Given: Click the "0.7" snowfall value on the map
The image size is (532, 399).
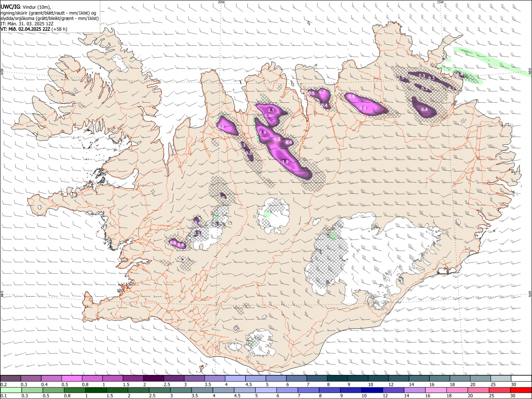Looking at the screenshot, I should (322, 92).
